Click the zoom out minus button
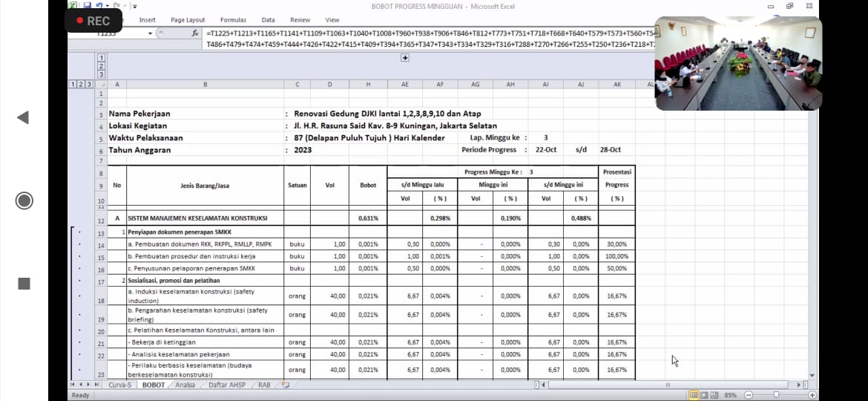 pyautogui.click(x=749, y=395)
